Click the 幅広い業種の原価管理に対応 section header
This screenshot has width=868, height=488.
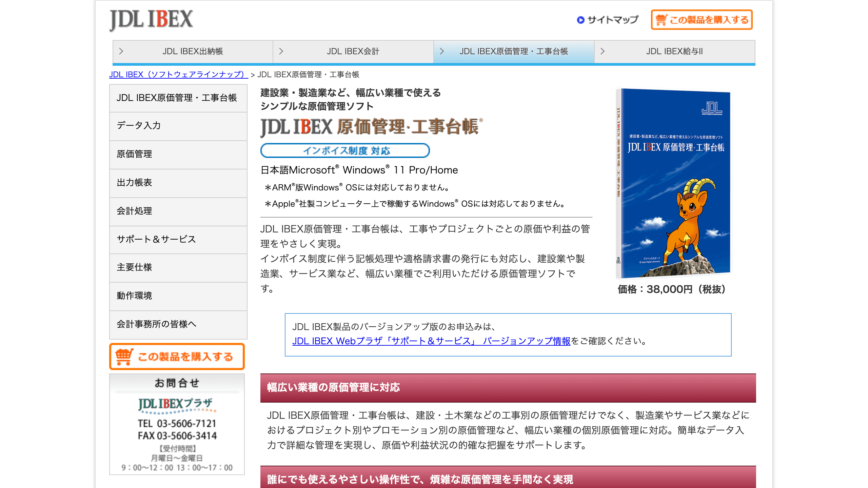508,388
